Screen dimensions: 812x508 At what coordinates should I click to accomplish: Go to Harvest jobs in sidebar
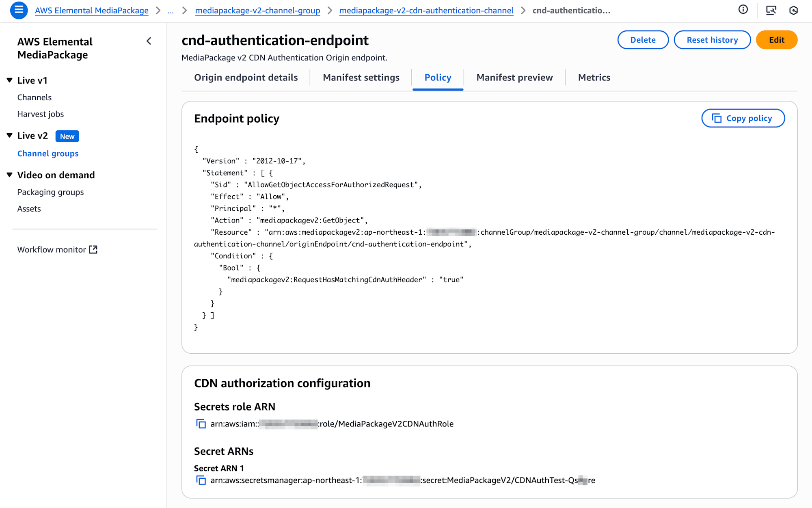(x=41, y=114)
